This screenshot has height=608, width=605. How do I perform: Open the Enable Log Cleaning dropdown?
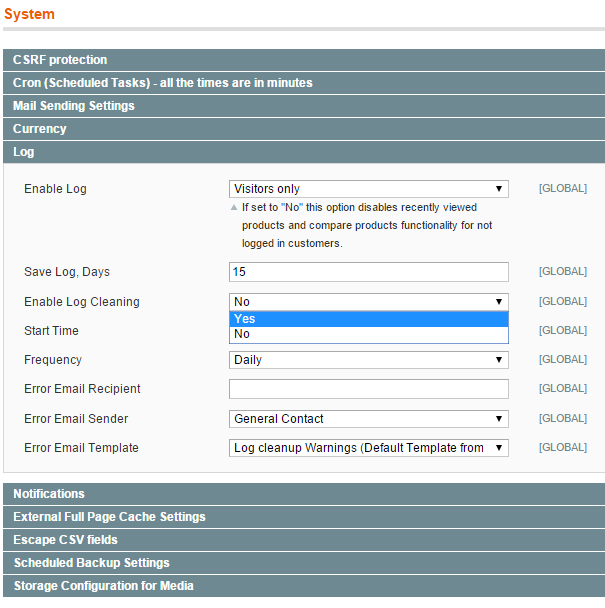[369, 302]
